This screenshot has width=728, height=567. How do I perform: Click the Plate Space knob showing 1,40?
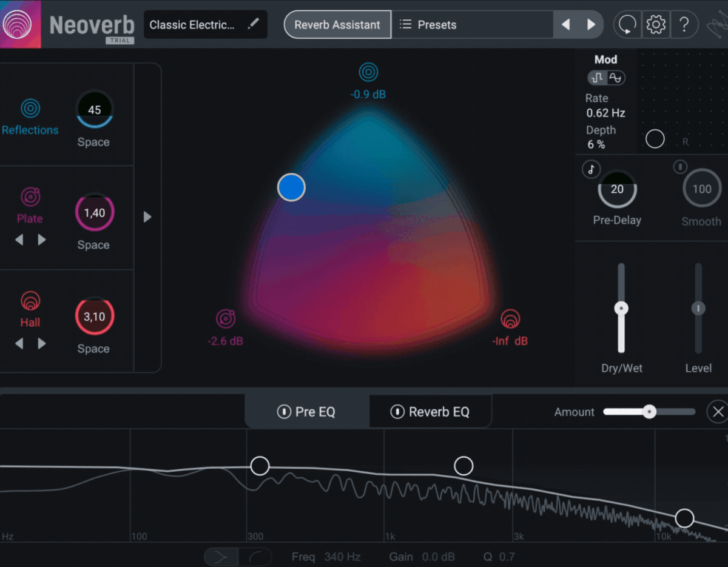(x=94, y=213)
